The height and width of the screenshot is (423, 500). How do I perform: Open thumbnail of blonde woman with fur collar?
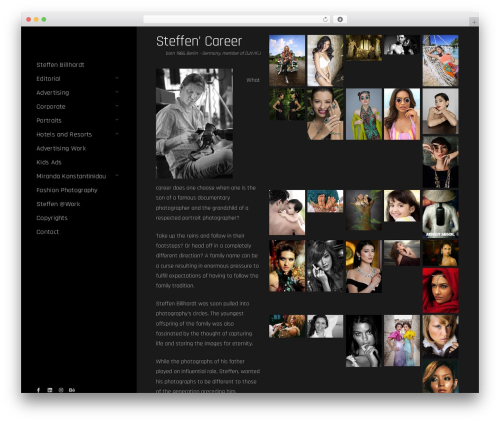(440, 336)
